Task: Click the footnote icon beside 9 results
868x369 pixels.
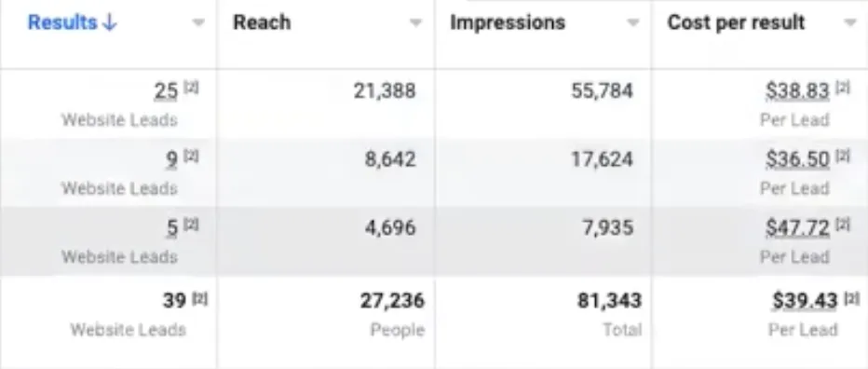Action: coord(190,157)
